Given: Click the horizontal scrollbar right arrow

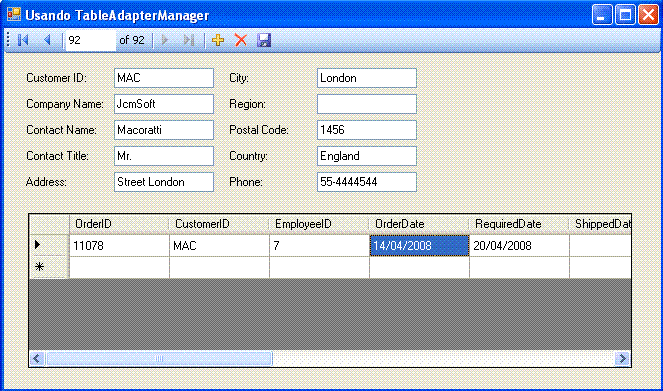Looking at the screenshot, I should 622,359.
